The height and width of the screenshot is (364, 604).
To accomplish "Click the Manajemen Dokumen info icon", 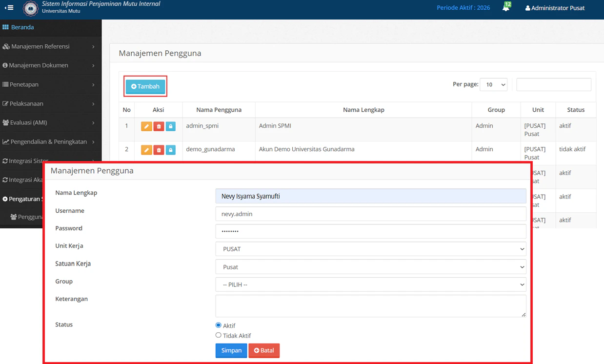I will tap(5, 65).
